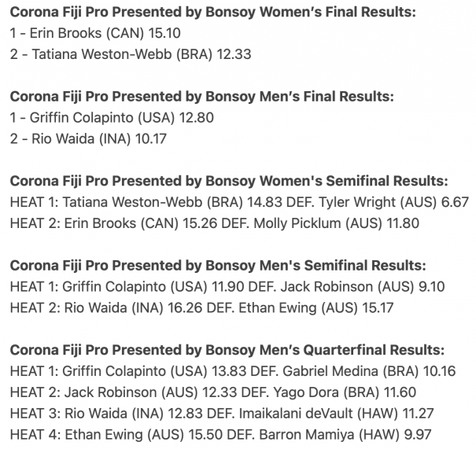Select quarterfinal Heat 3 Imaikalani deVault line
This screenshot has width=476, height=449.
click(x=222, y=413)
